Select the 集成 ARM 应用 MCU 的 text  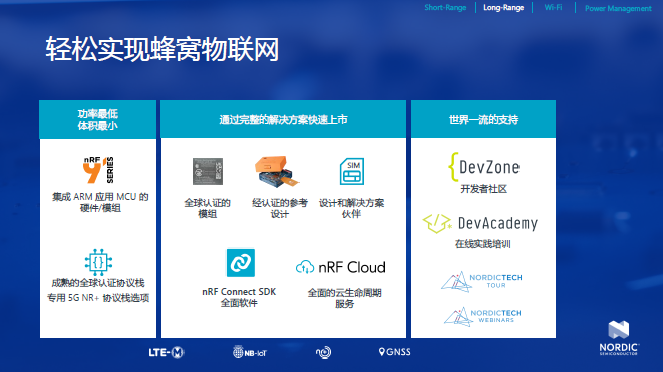100,197
